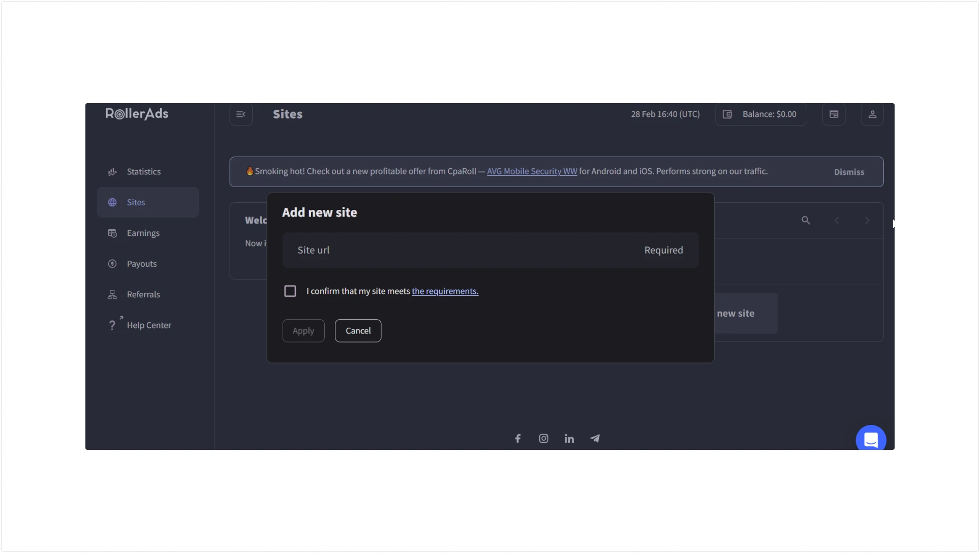
Task: Open the LinkedIn social icon
Action: click(569, 438)
